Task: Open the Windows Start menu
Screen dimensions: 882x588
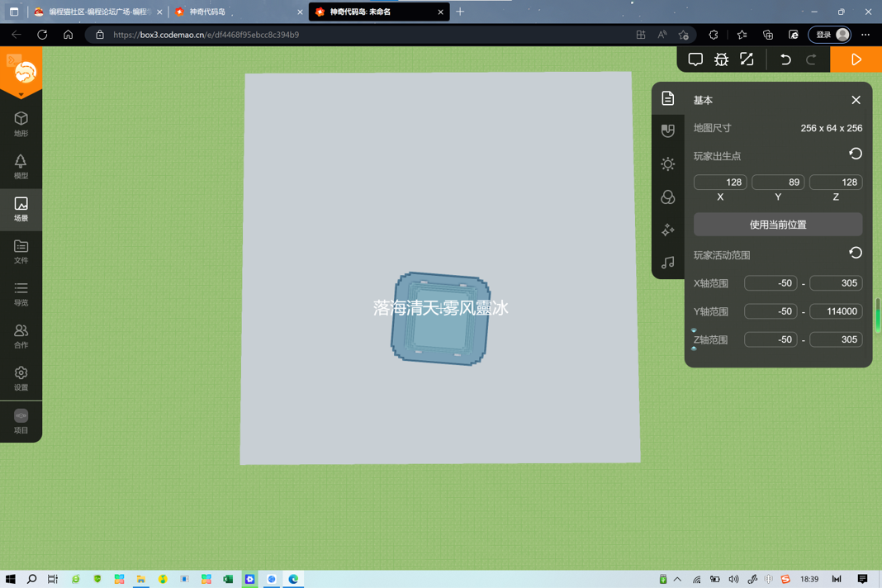Action: coord(10,579)
